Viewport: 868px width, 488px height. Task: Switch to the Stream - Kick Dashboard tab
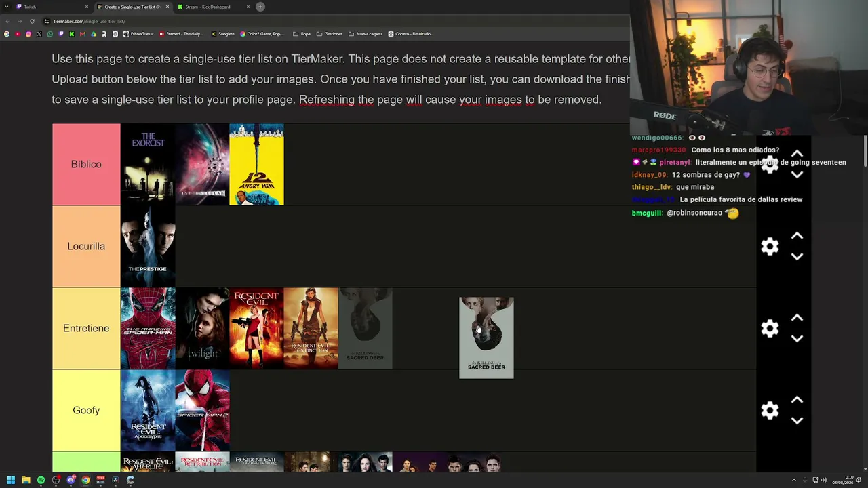pyautogui.click(x=214, y=7)
